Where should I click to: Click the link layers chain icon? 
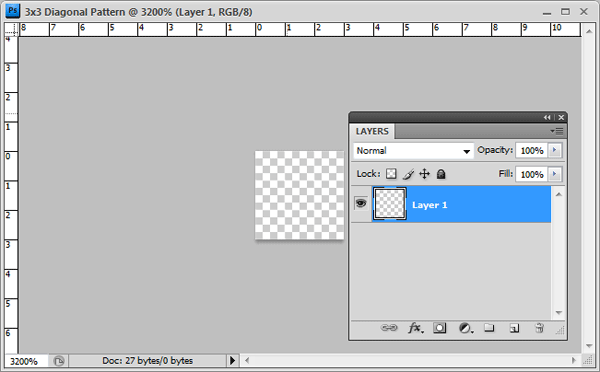[x=389, y=328]
